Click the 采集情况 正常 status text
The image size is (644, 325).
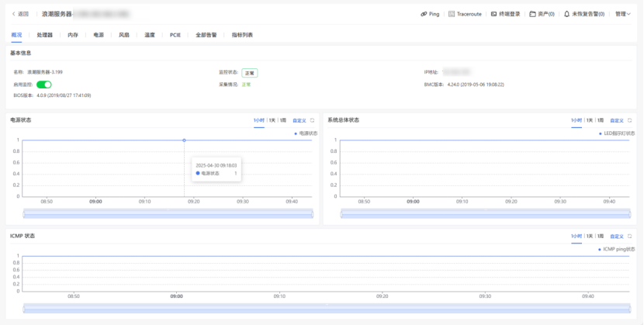point(246,85)
